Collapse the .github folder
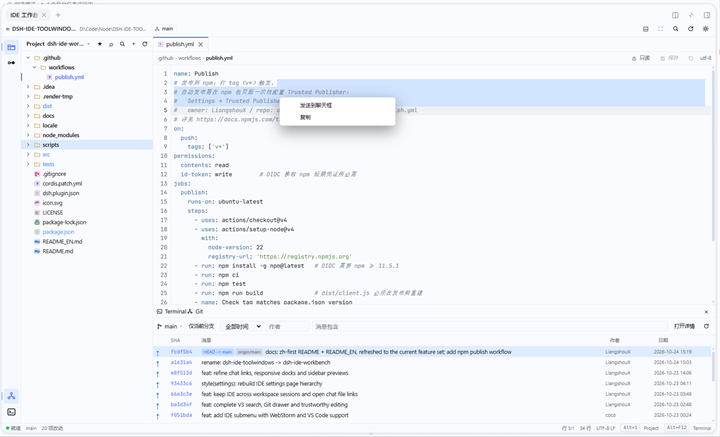720x437 pixels. (x=28, y=58)
